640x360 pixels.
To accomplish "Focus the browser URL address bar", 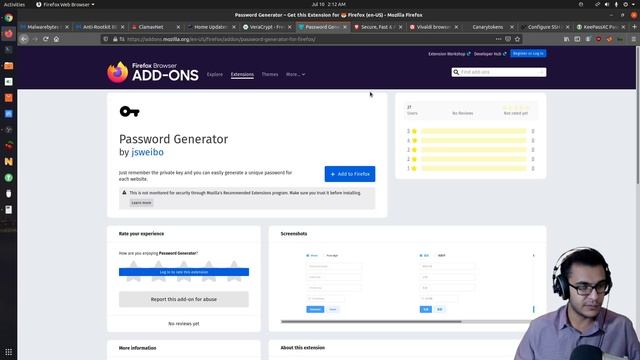I will tap(302, 39).
